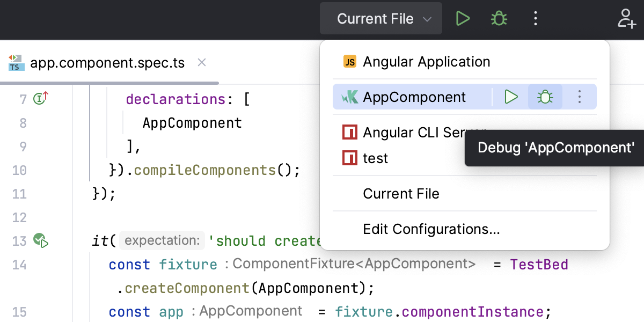Run the selected configuration via green play toolbar icon

coord(463,18)
